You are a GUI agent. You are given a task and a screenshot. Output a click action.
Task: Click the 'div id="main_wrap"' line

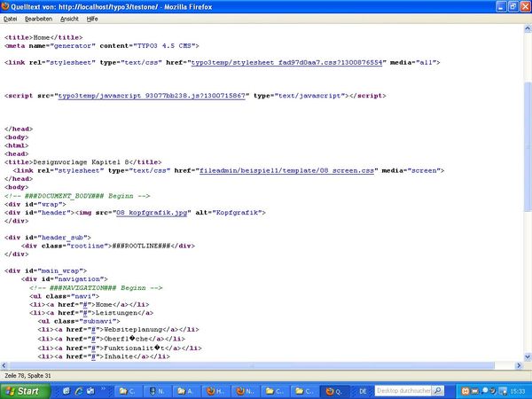click(x=45, y=270)
